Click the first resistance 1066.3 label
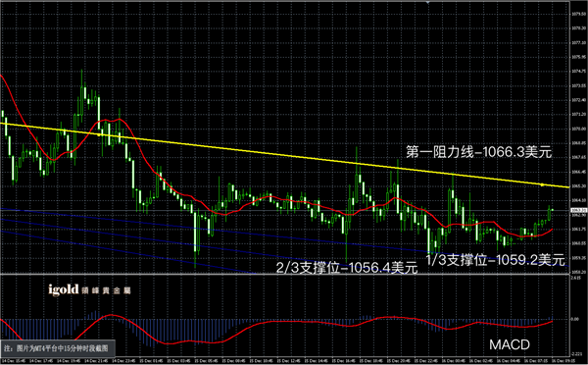Image resolution: width=588 pixels, height=365 pixels. 479,152
